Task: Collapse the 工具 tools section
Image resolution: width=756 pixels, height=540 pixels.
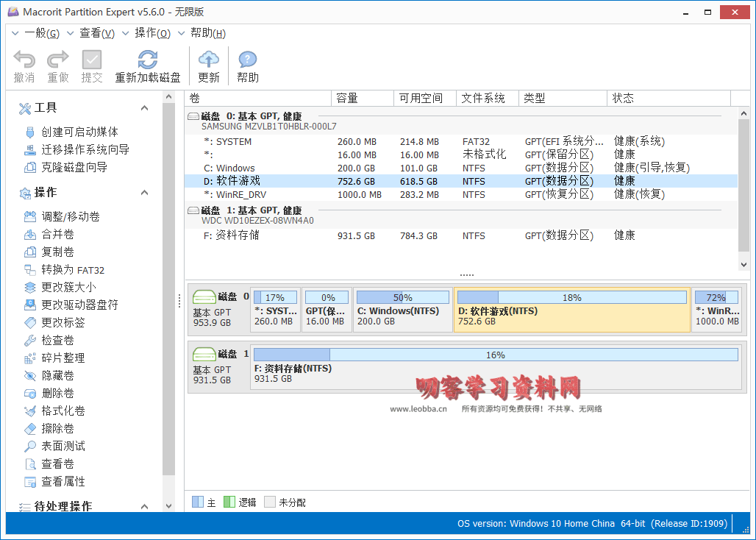Action: (144, 108)
